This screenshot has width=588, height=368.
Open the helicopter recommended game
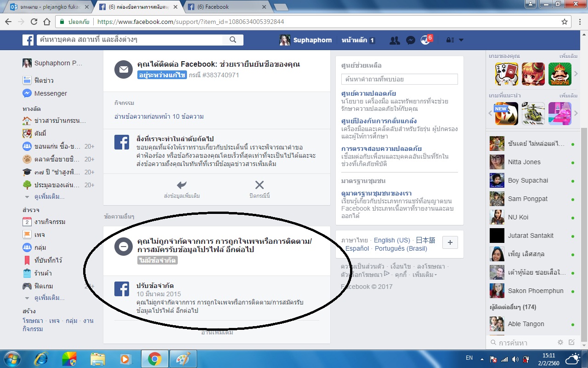(533, 114)
